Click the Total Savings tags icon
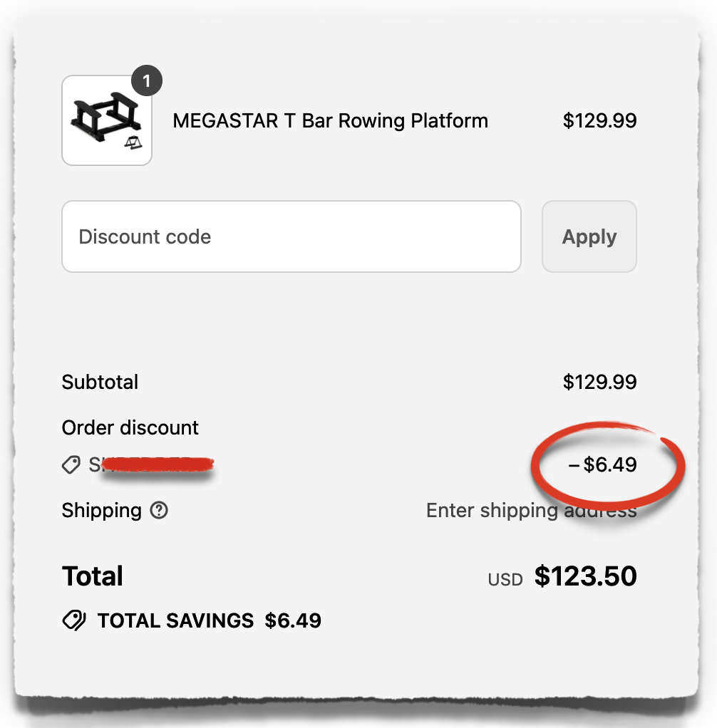 click(74, 620)
